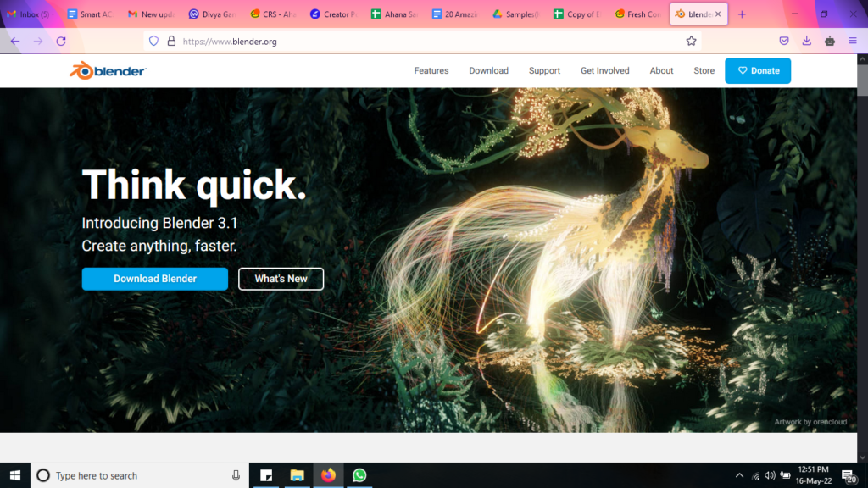Click the blender.org address bar
Image resolution: width=868 pixels, height=488 pixels.
[422, 41]
